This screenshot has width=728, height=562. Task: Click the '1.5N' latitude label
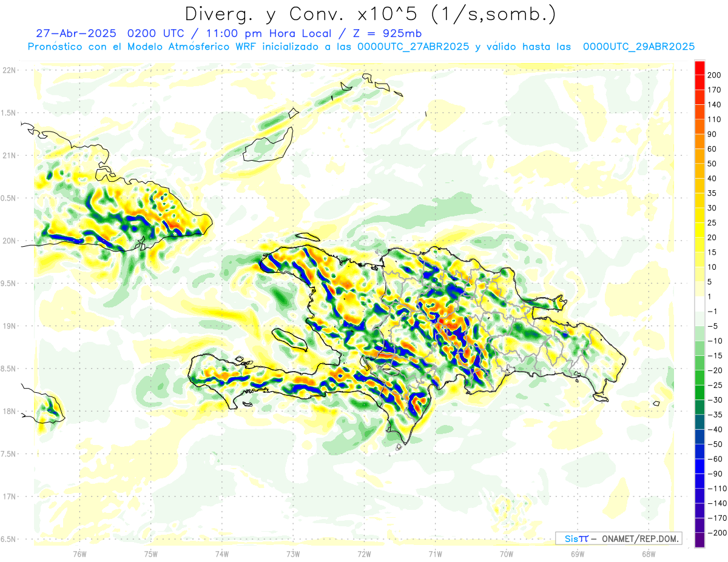[8, 113]
